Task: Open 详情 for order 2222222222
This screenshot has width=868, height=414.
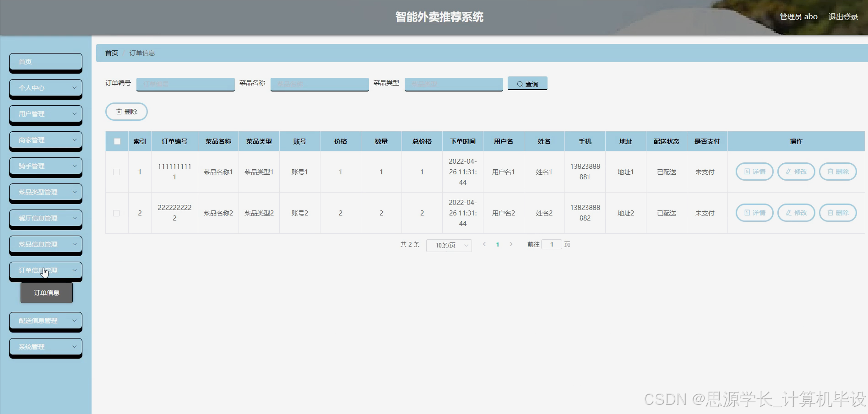Action: (x=754, y=213)
